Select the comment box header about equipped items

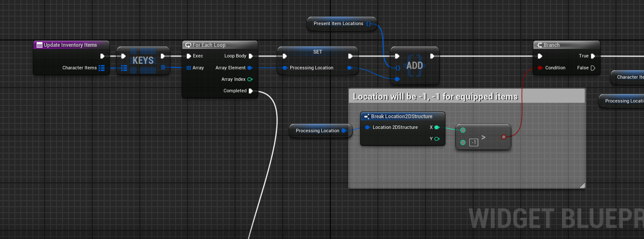click(x=466, y=96)
